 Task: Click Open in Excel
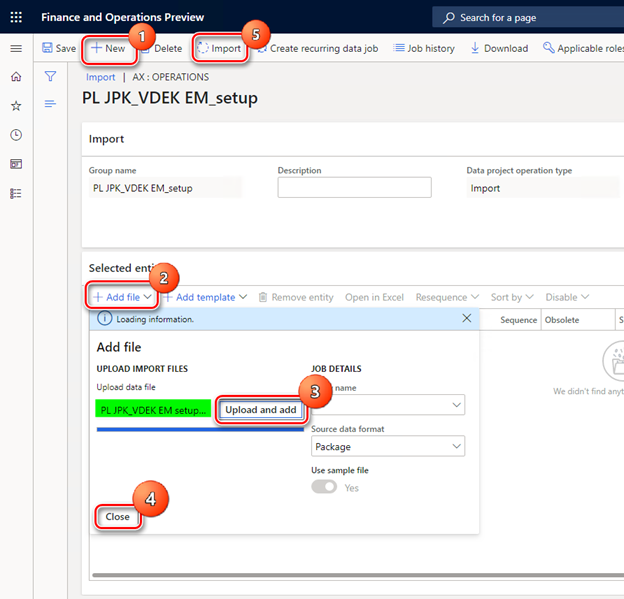tap(374, 297)
